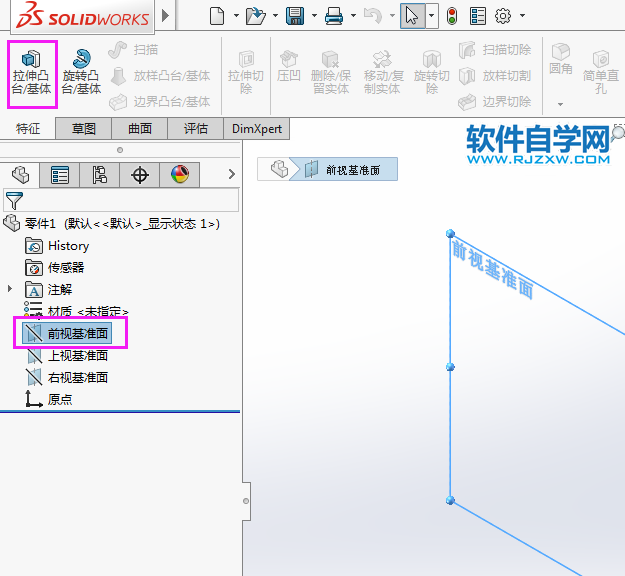Click the 前视基准面 breadcrumb in the viewport

pyautogui.click(x=343, y=169)
